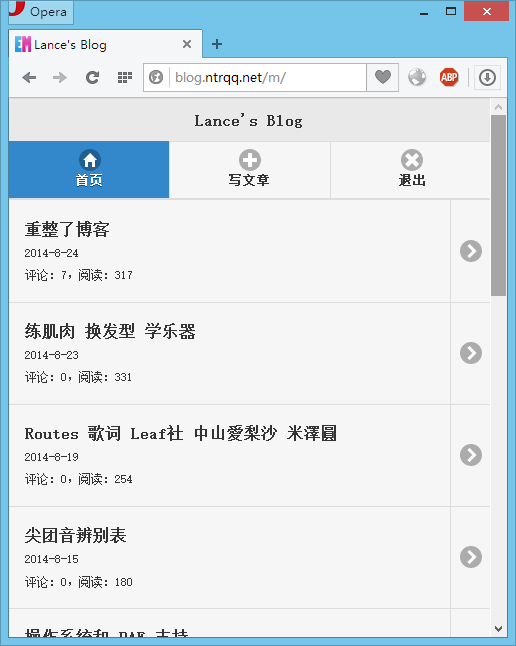Image resolution: width=516 pixels, height=646 pixels.
Task: Open the Speed Dial grid icon
Action: (x=125, y=77)
